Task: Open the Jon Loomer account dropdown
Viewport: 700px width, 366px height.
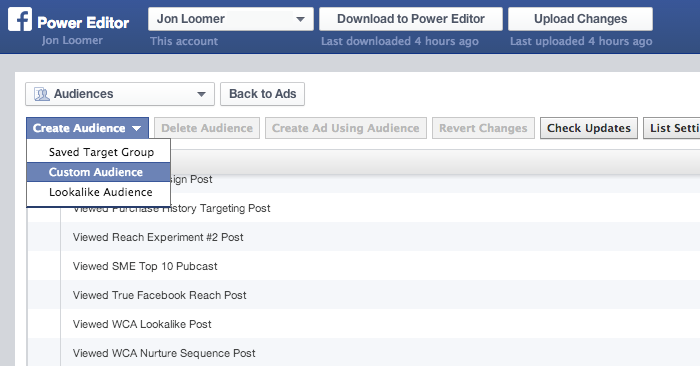Action: pos(231,19)
